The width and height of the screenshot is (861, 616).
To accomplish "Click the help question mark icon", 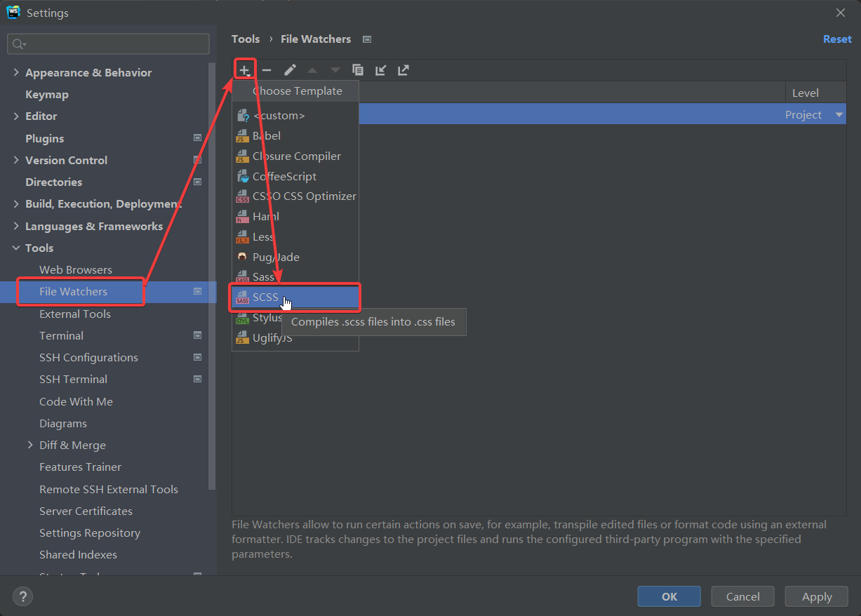I will point(22,596).
